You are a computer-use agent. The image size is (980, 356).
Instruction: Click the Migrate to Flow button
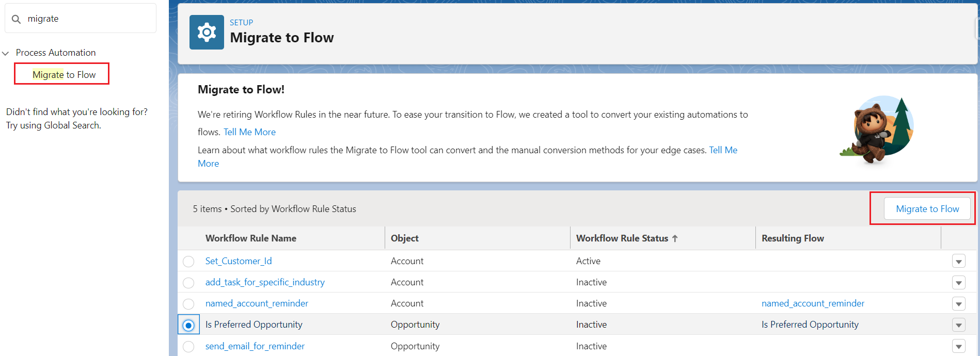click(927, 209)
